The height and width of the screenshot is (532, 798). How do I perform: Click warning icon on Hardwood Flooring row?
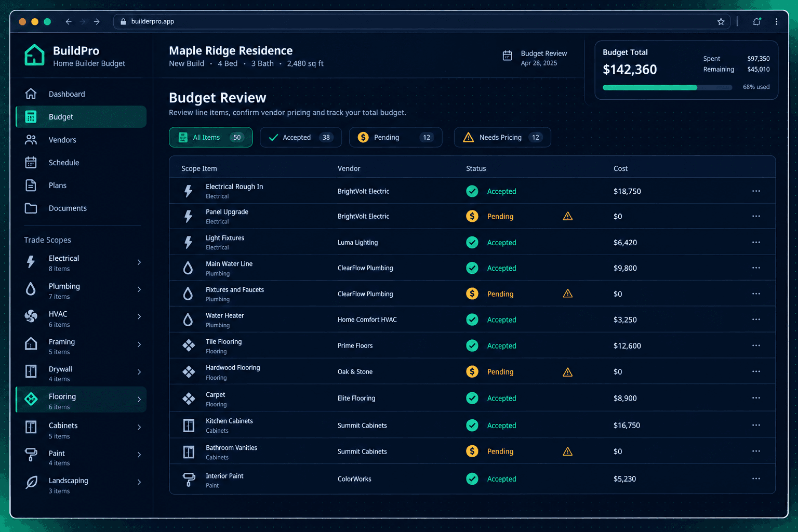(x=568, y=372)
